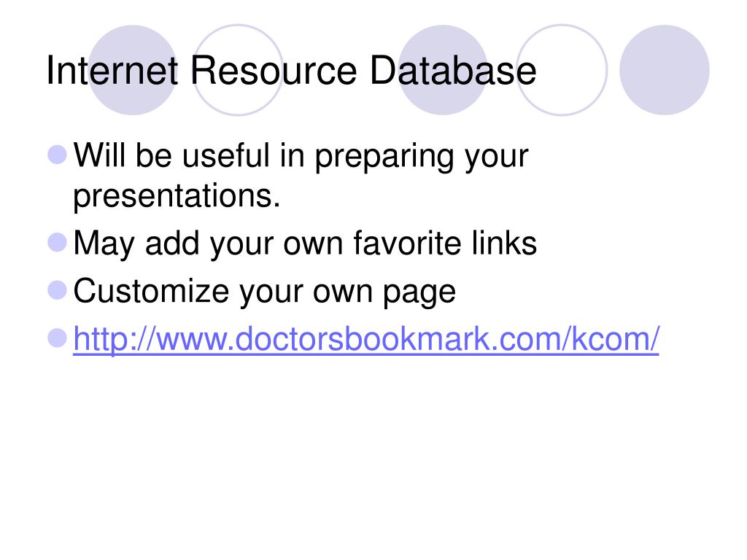Screen dimensions: 747x560
Task: Click the word 'Resource' in the title
Action: click(274, 71)
